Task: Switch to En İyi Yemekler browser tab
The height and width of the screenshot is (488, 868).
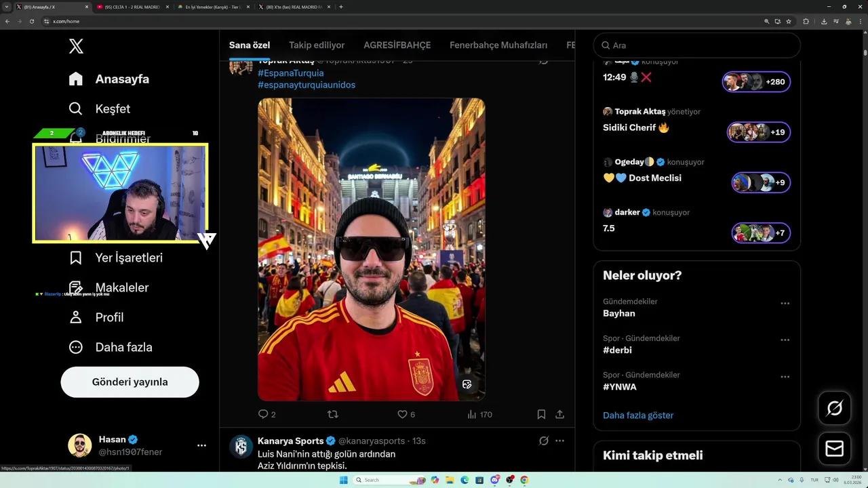Action: point(212,7)
